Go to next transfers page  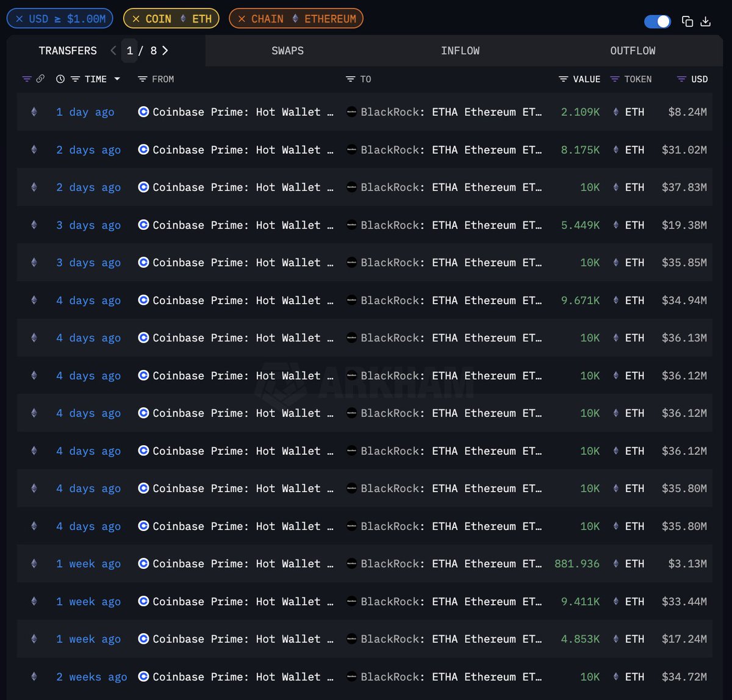click(x=165, y=51)
